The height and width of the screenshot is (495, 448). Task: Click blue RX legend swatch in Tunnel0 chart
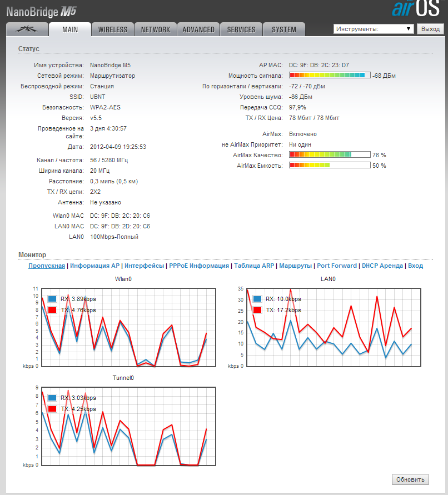coord(52,398)
